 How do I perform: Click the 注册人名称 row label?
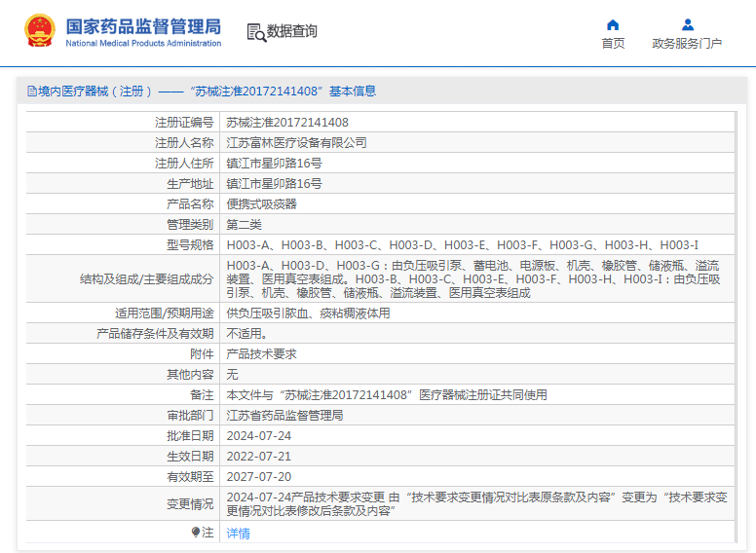pyautogui.click(x=184, y=142)
